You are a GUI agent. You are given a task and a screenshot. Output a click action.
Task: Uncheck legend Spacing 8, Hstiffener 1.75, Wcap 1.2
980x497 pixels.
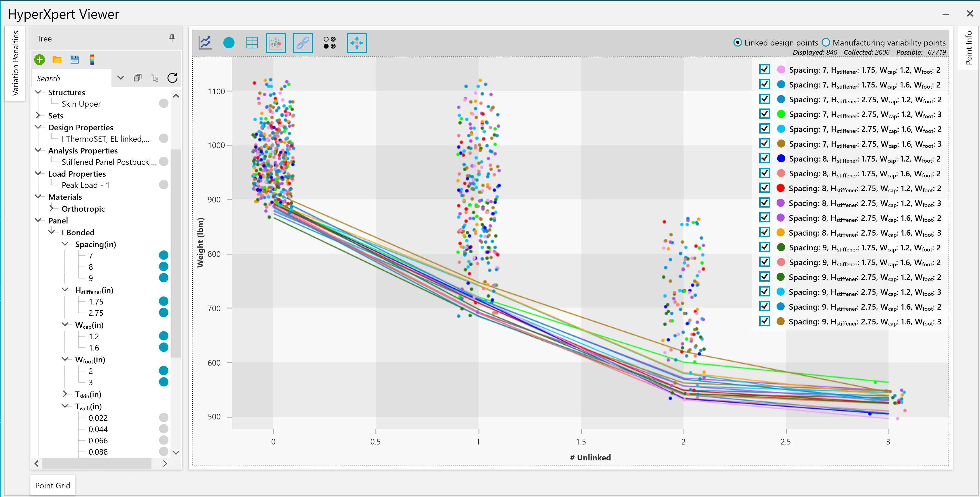764,159
